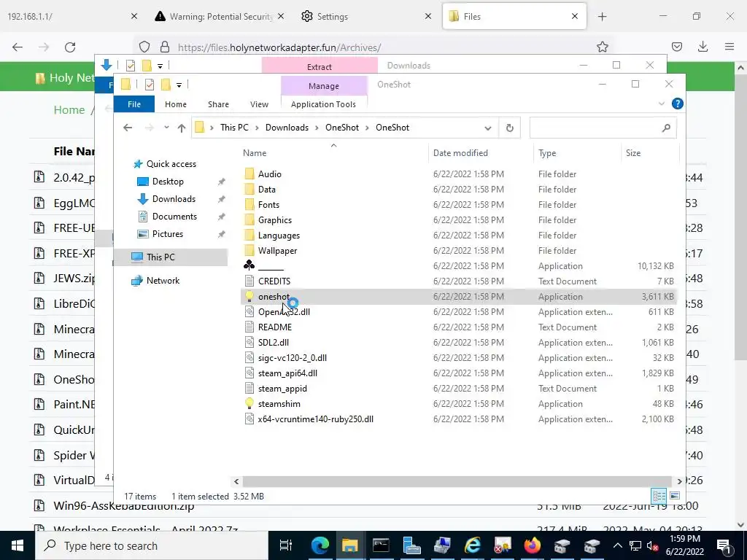Open Microsoft Edge from taskbar
The width and height of the screenshot is (747, 560).
tap(320, 545)
